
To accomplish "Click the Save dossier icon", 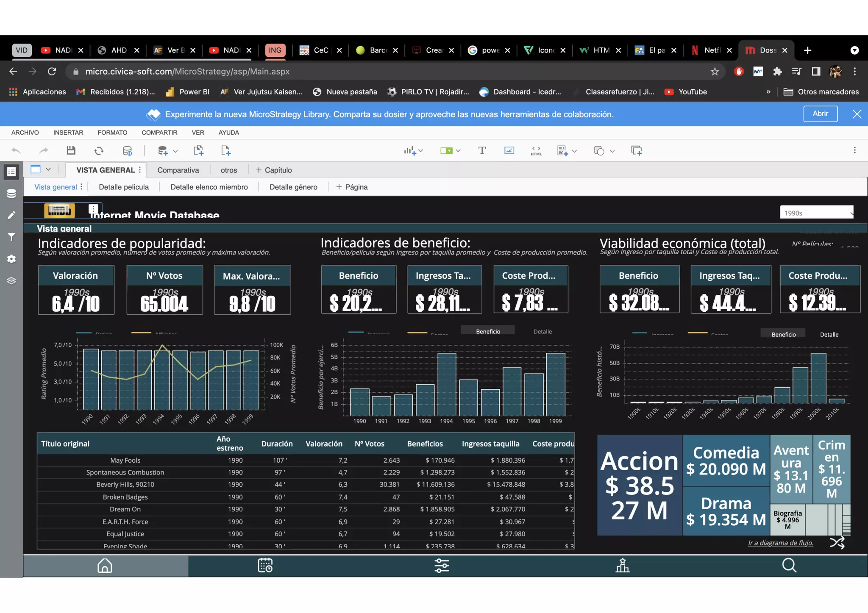I will 71,150.
